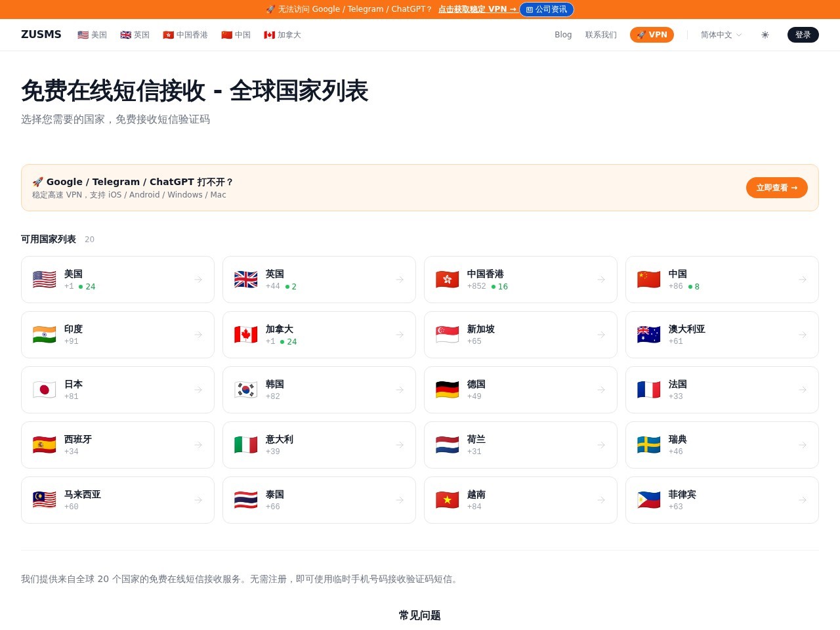Open the 加拿大 link in top navigation
Viewport: 840px width, 630px height.
[x=282, y=35]
